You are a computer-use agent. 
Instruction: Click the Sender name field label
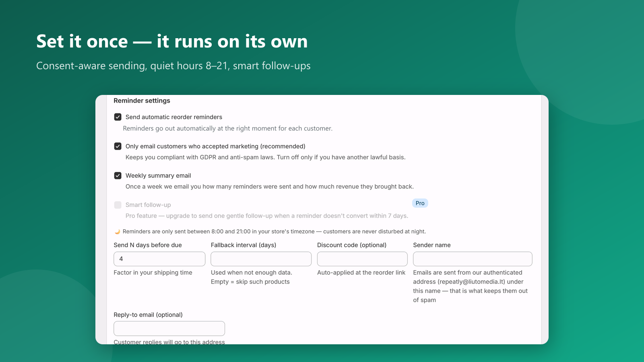(432, 245)
